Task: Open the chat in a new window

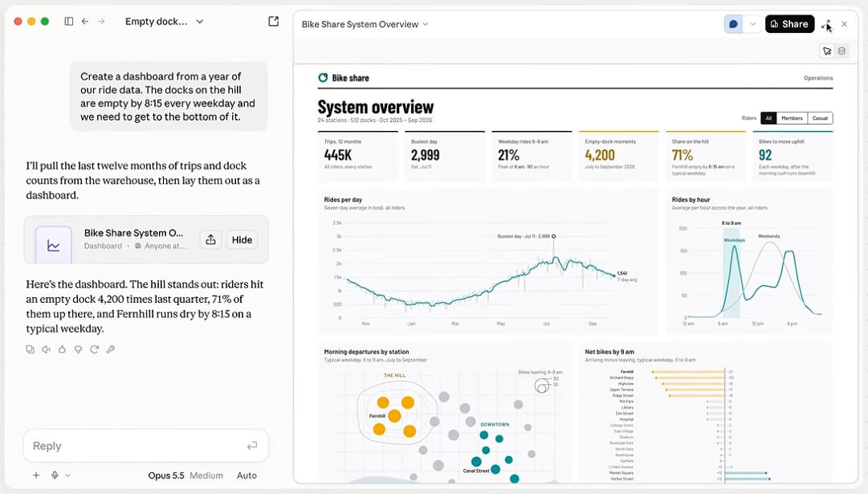Action: pos(274,21)
